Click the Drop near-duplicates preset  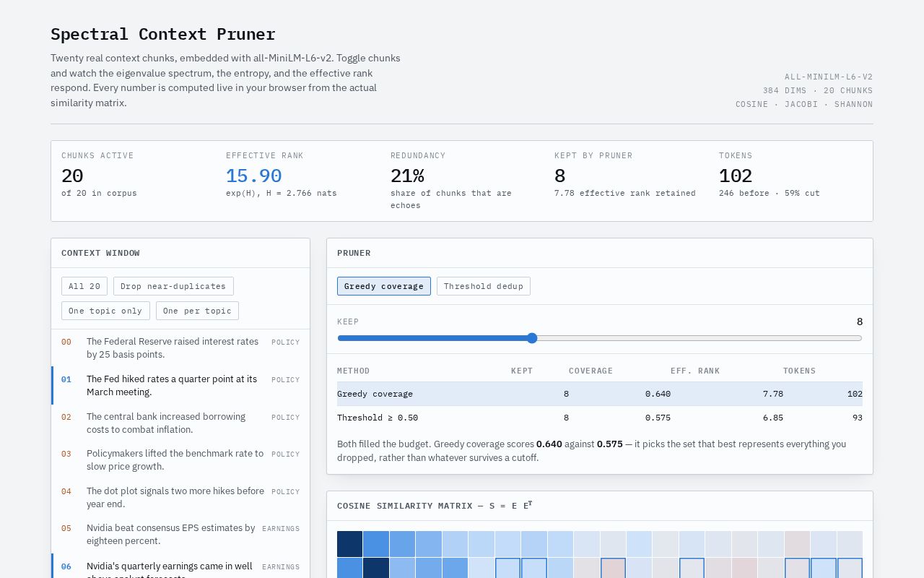173,286
